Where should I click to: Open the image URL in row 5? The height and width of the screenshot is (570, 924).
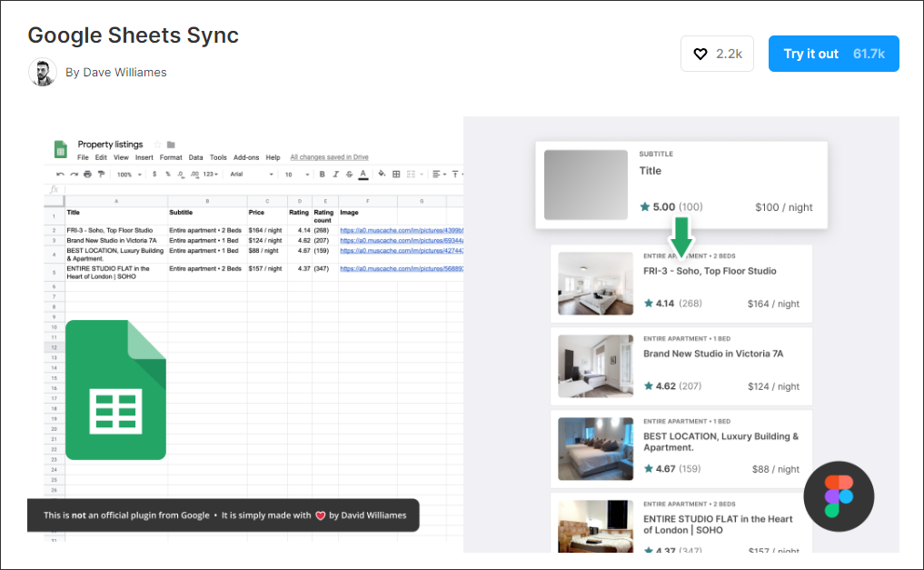click(402, 269)
